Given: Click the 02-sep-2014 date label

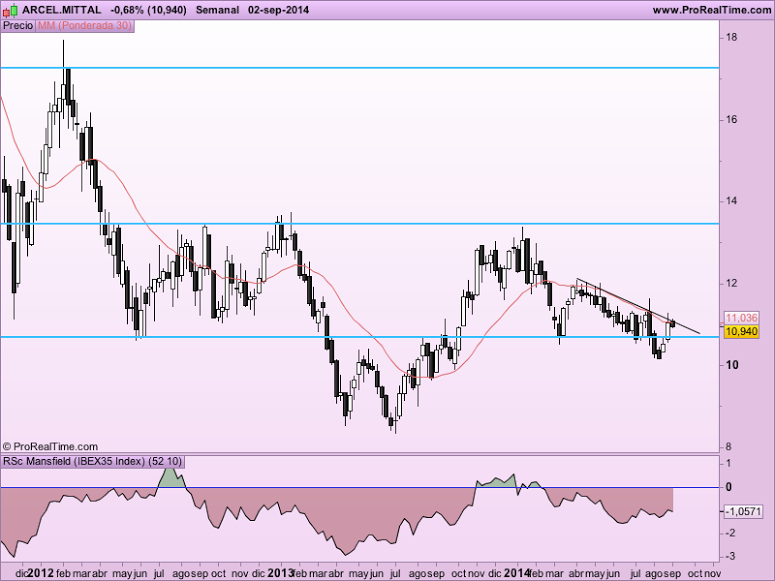Looking at the screenshot, I should tap(279, 10).
